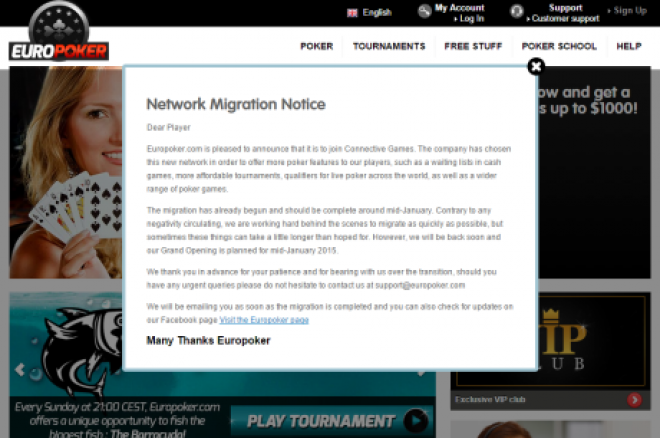Image resolution: width=660 pixels, height=438 pixels.
Task: Open the Exclusive VIP club red arrow
Action: pos(634,400)
